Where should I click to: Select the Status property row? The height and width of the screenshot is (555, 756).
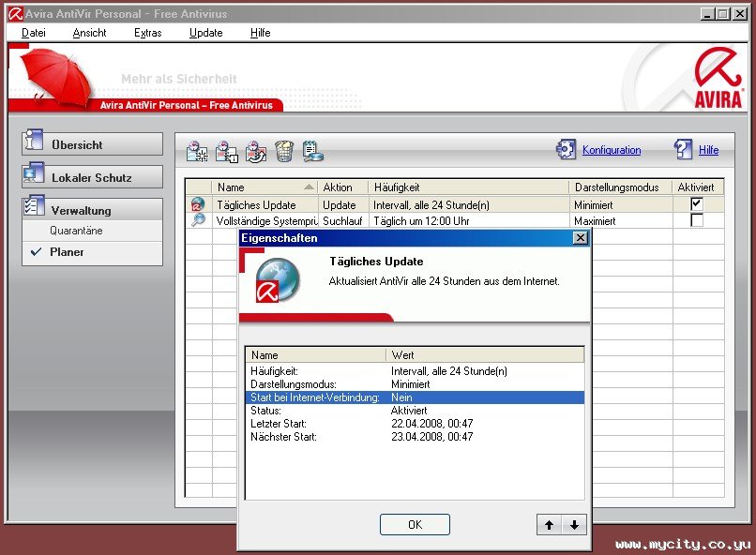(x=415, y=411)
